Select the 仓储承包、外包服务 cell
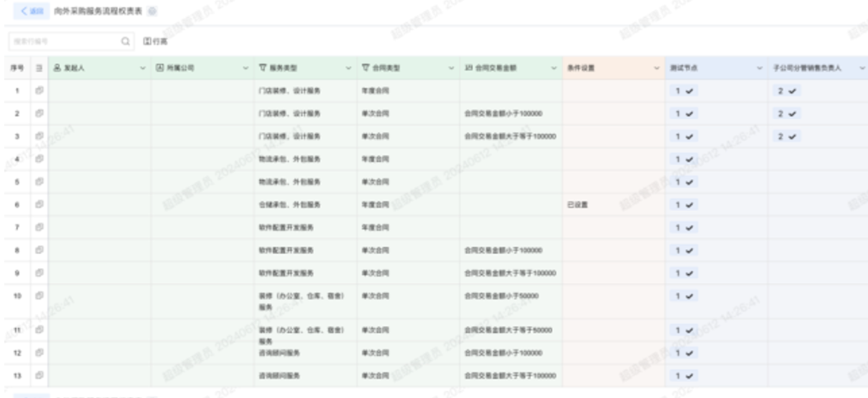 point(306,205)
